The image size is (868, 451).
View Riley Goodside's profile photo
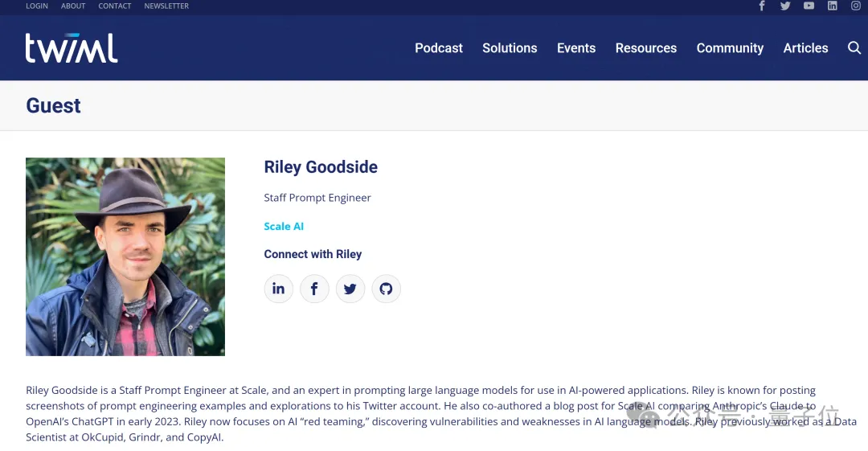125,256
